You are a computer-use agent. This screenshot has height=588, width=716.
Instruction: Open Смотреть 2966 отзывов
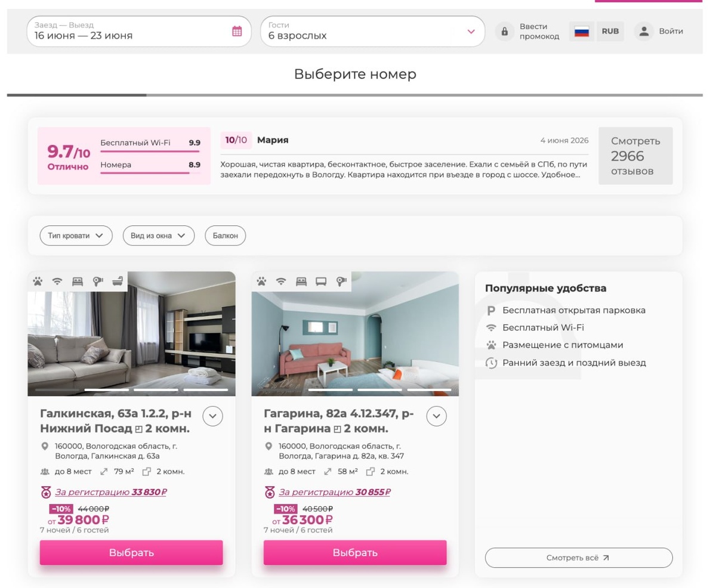[x=635, y=156]
